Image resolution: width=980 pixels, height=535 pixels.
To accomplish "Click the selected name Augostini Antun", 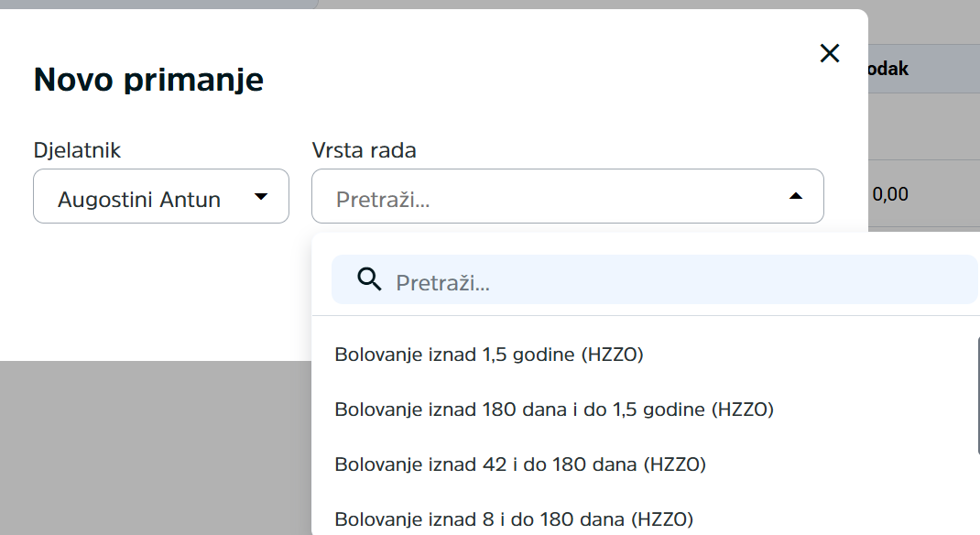I will [x=138, y=200].
